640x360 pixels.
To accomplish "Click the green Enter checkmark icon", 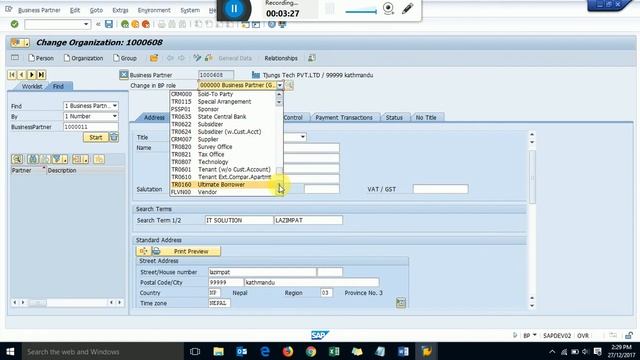I will (x=15, y=24).
